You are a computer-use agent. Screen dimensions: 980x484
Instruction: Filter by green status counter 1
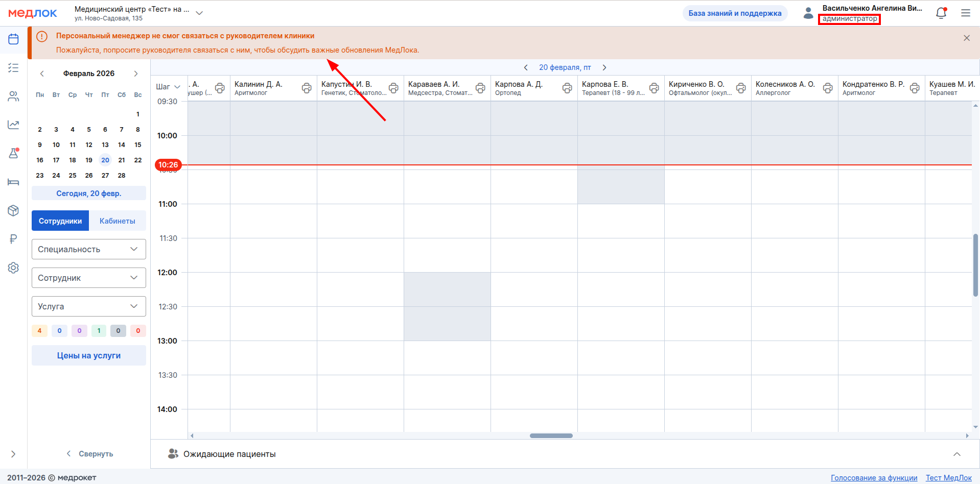pyautogui.click(x=99, y=331)
